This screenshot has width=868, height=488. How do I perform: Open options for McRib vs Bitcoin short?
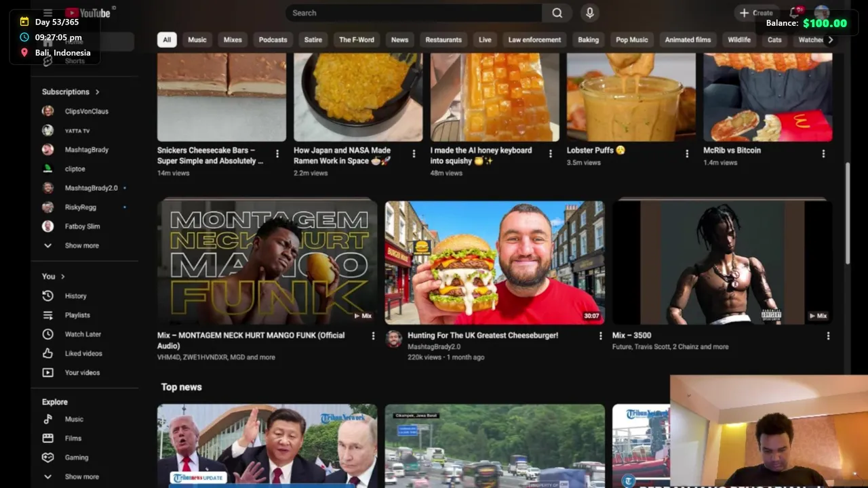(823, 154)
